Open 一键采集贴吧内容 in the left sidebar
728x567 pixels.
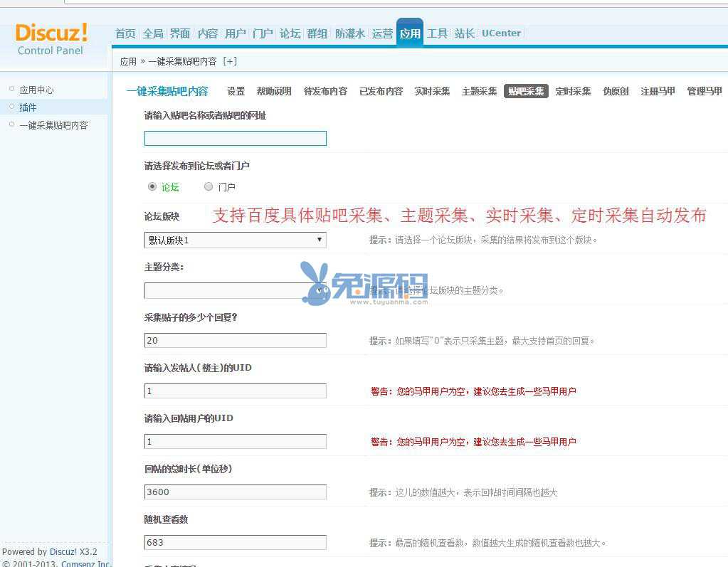53,125
